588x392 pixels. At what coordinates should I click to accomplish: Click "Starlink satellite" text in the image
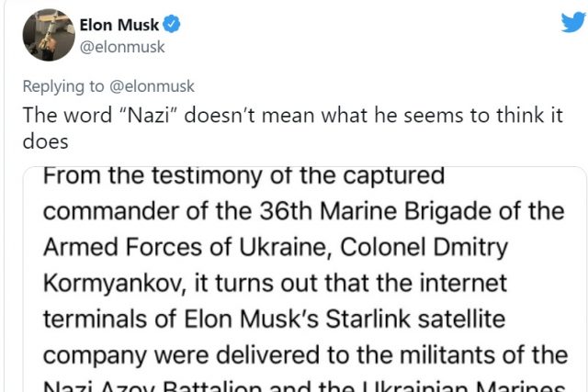415,319
